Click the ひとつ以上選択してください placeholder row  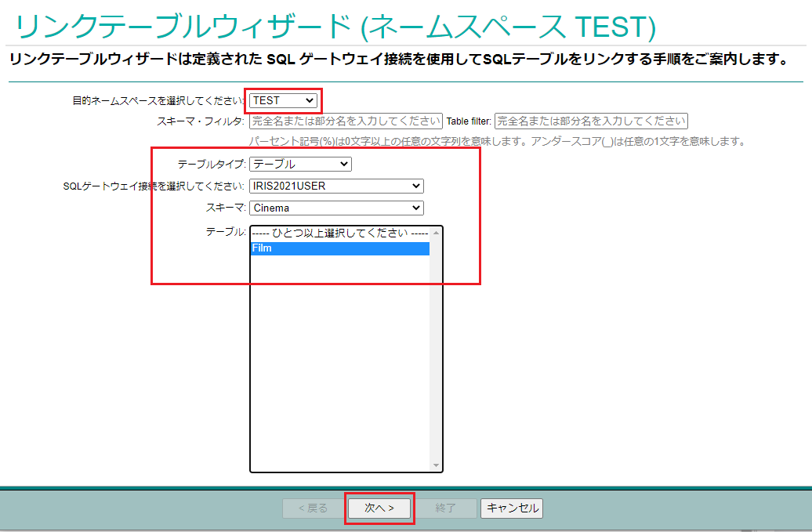point(339,233)
